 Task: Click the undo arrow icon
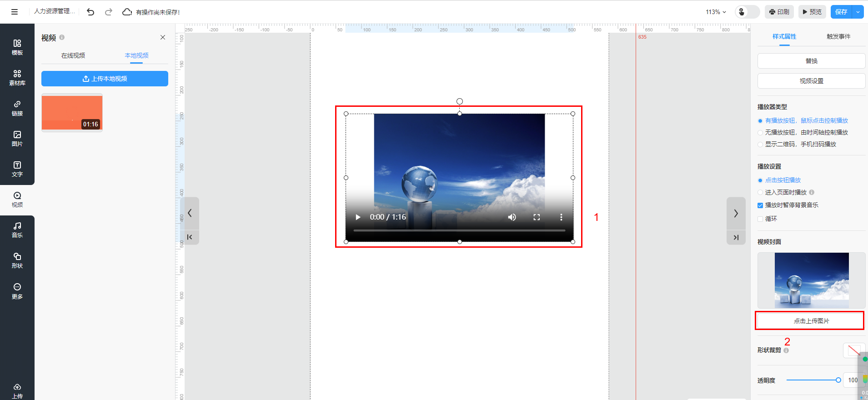pyautogui.click(x=90, y=12)
